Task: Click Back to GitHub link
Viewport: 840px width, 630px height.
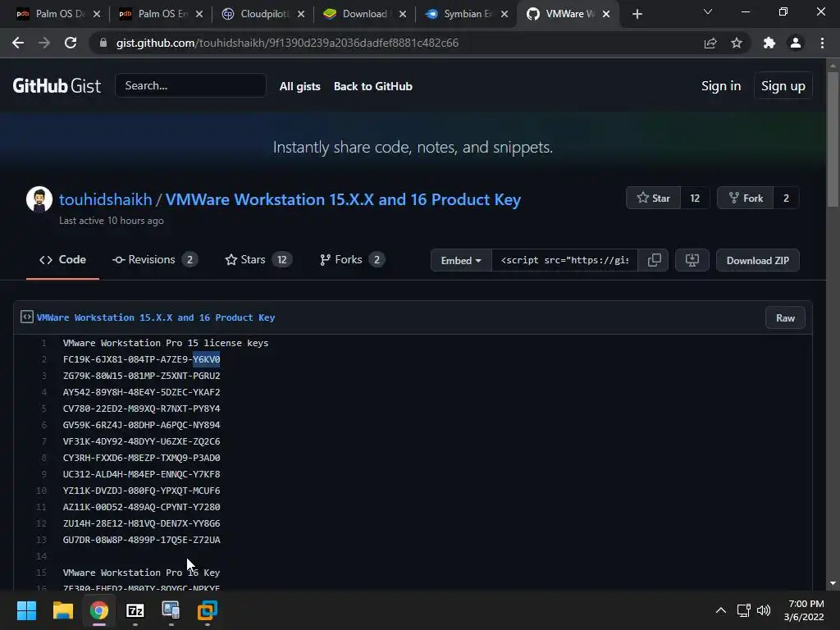Action: click(373, 86)
